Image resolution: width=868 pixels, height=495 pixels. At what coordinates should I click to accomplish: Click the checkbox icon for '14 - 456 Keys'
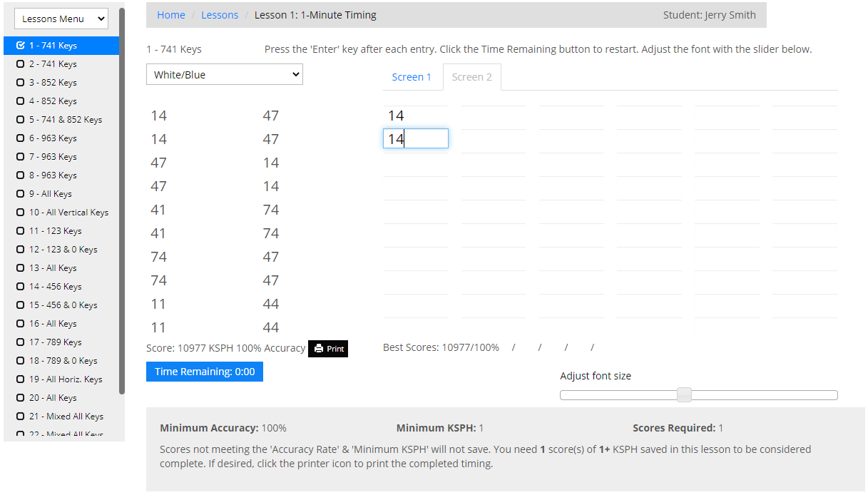pos(21,287)
